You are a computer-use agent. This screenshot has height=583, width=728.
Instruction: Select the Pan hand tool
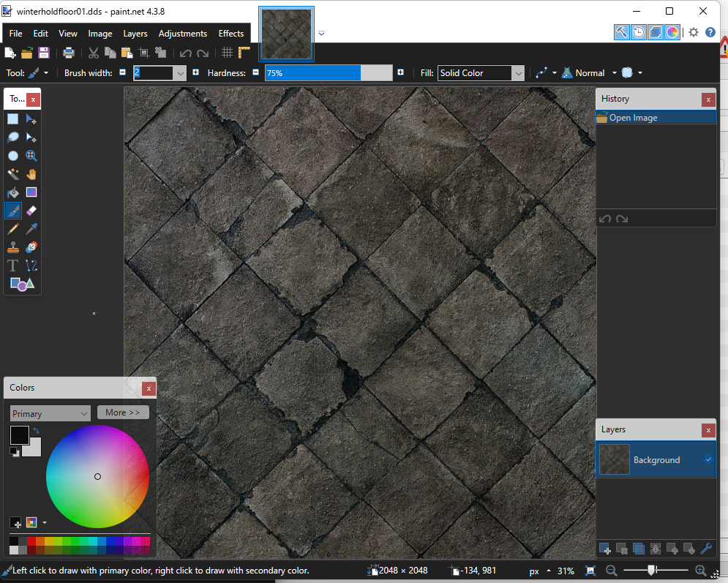pos(31,174)
